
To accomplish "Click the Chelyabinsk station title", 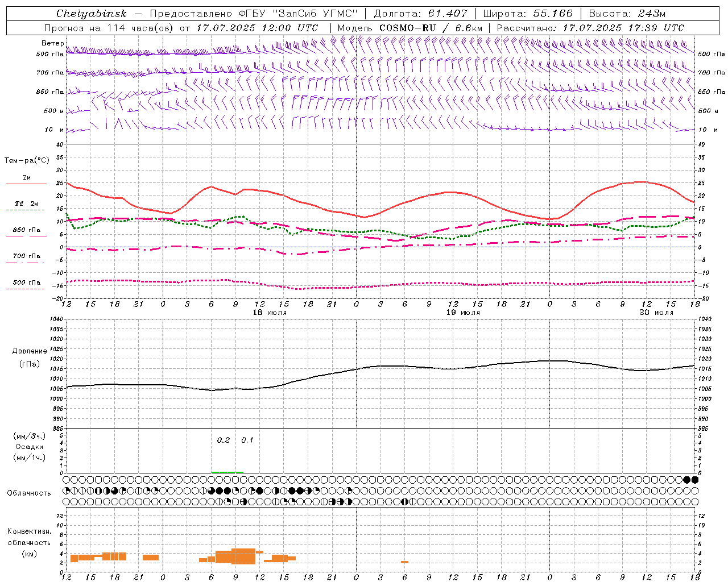I will 92,13.
